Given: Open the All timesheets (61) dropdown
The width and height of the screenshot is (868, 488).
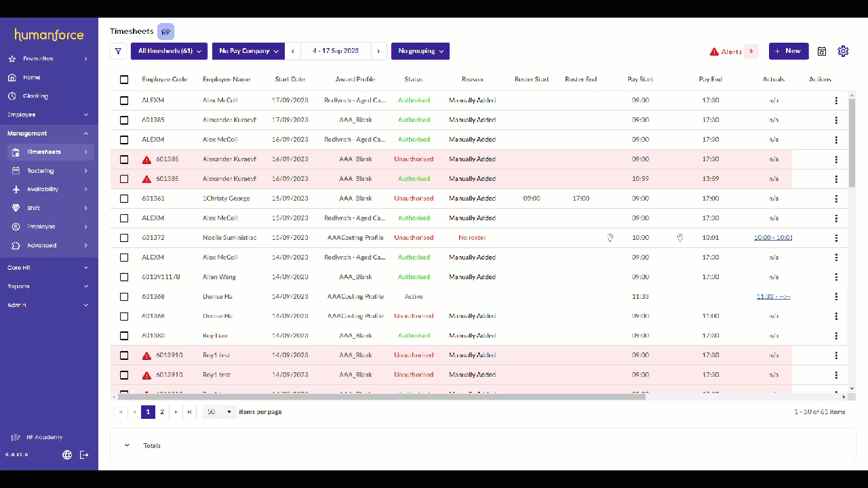Looking at the screenshot, I should point(169,52).
